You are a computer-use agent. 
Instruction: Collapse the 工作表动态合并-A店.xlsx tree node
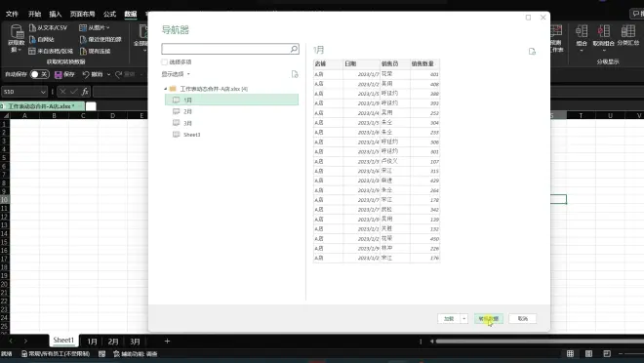tap(166, 89)
